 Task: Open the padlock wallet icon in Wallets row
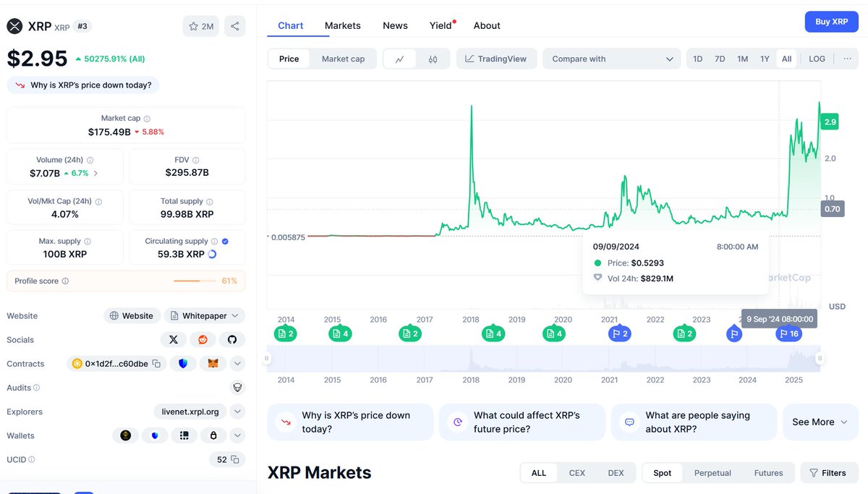click(213, 435)
